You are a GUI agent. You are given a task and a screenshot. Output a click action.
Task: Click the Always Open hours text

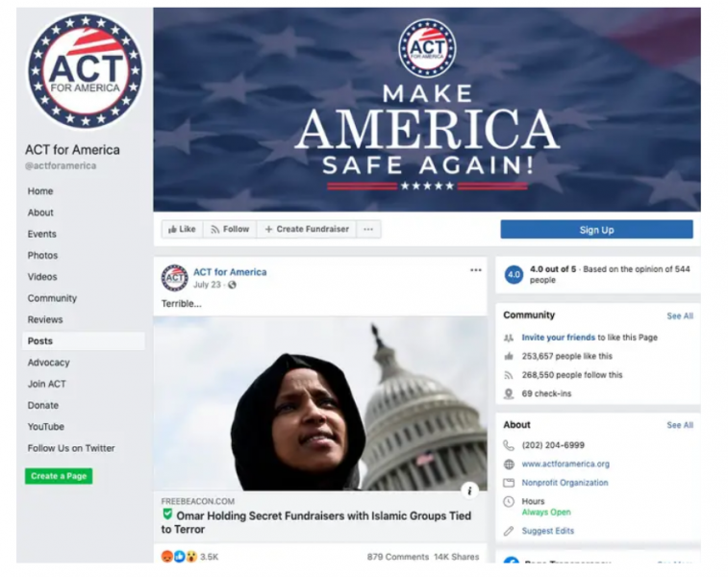coord(546,512)
